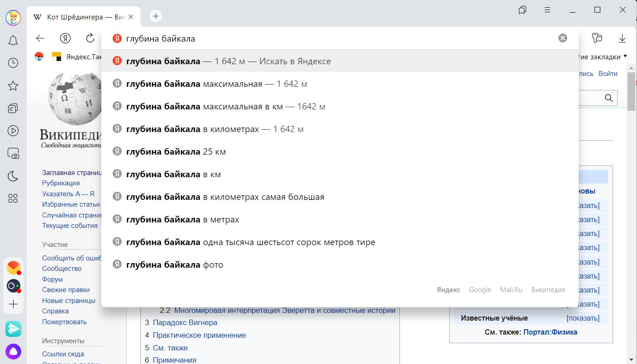The height and width of the screenshot is (364, 637).
Task: Open a new tab with plus
Action: (156, 16)
